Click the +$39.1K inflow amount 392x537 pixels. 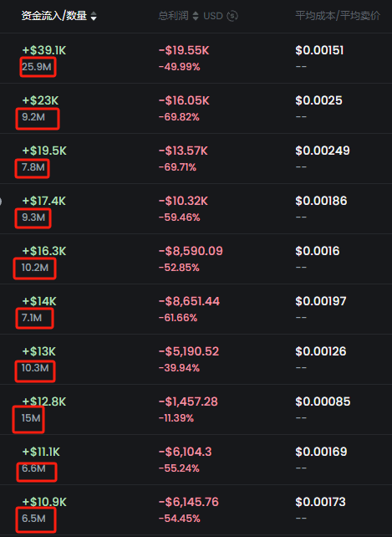click(44, 50)
